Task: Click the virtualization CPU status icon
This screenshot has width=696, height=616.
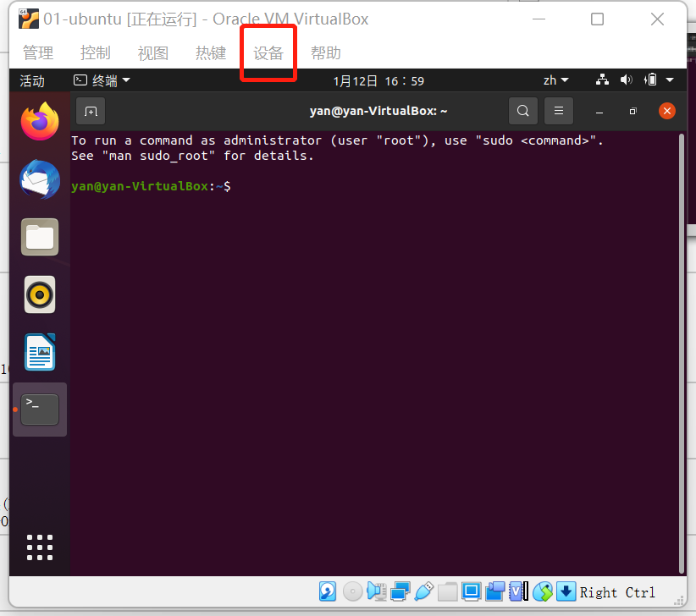Action: pos(518,591)
